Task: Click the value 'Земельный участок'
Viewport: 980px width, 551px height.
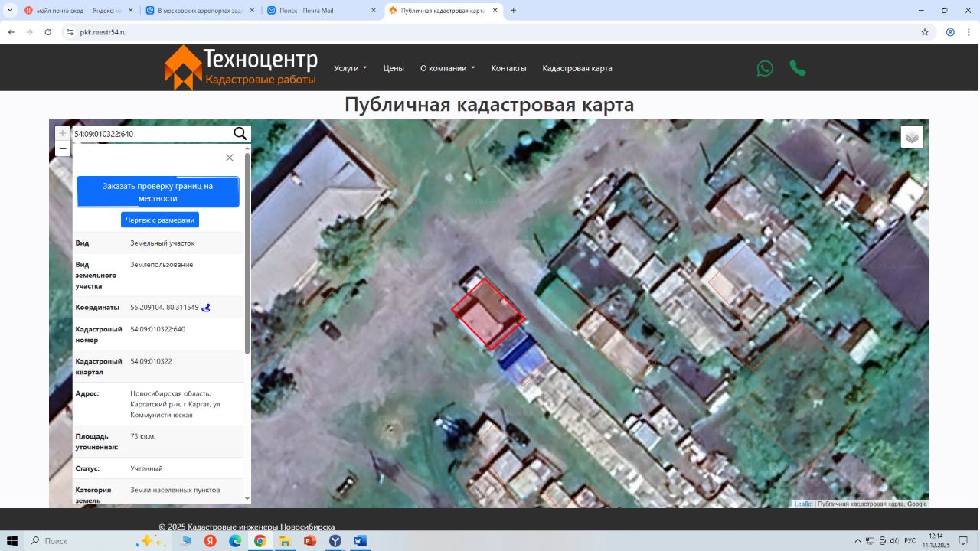Action: click(x=162, y=243)
